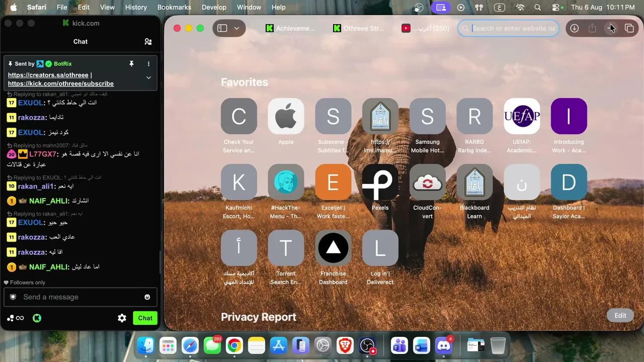Image resolution: width=644 pixels, height=362 pixels.
Task: Click date and time in menu bar
Action: coord(603,8)
